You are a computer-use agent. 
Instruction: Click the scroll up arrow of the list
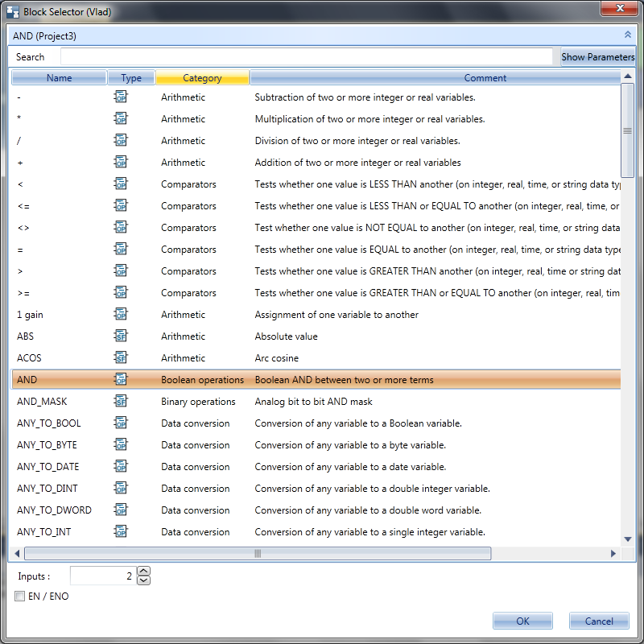coord(628,76)
